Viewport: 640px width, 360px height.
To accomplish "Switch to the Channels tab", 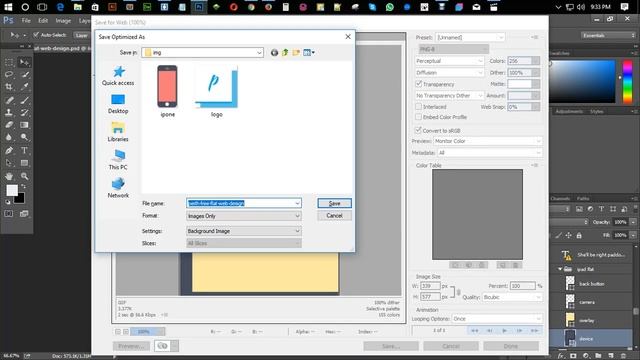I will click(x=560, y=198).
